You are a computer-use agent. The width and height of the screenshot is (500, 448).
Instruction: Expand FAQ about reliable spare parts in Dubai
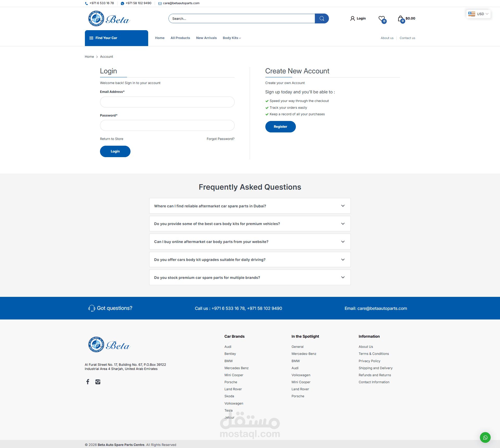(250, 206)
